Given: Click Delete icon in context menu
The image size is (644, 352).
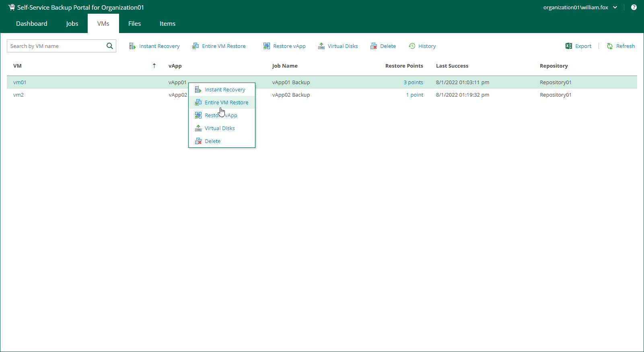Looking at the screenshot, I should tap(198, 141).
